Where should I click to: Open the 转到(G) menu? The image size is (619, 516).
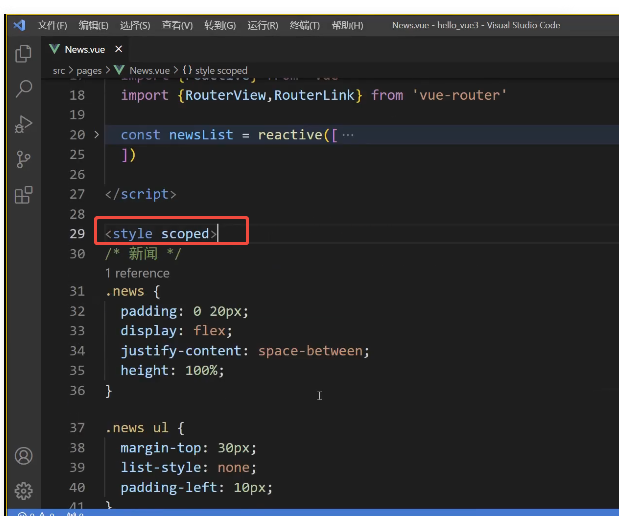[220, 26]
